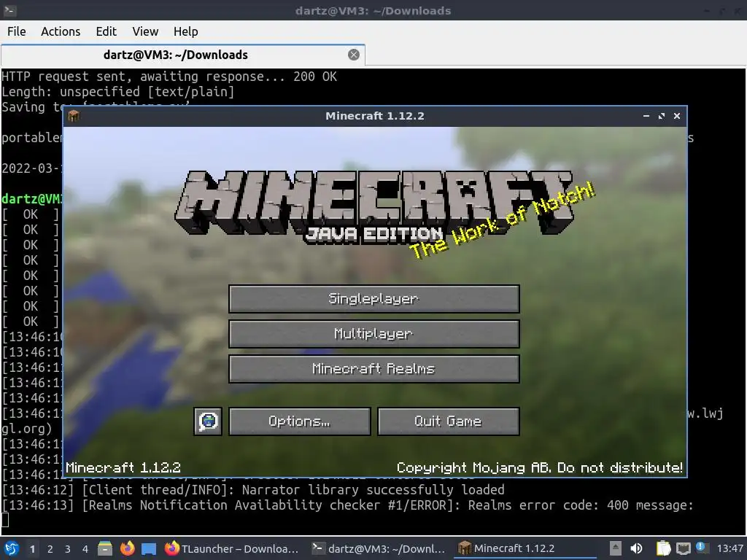
Task: Click removable media eject tray icon
Action: coord(616,548)
